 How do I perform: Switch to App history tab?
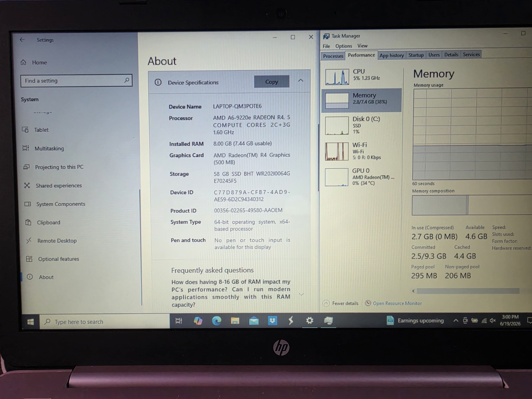pos(392,55)
